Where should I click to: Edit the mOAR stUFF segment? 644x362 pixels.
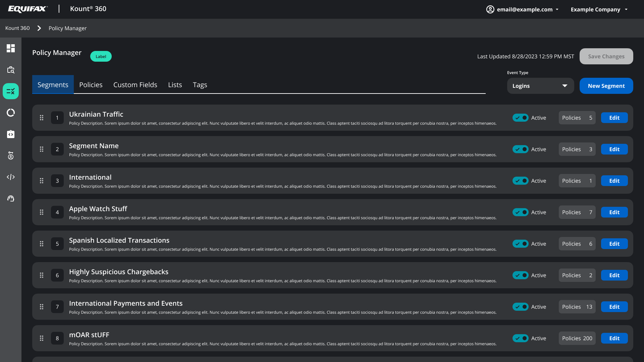(x=614, y=338)
